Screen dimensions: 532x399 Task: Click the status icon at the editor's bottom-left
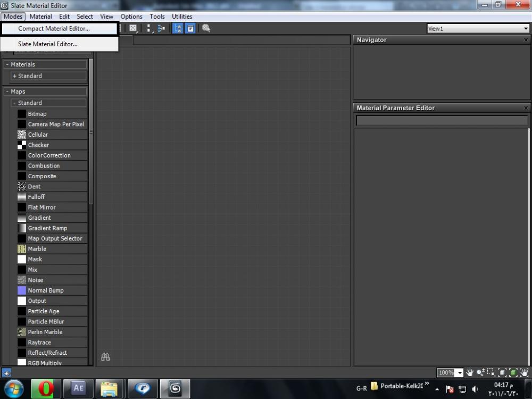(6, 372)
